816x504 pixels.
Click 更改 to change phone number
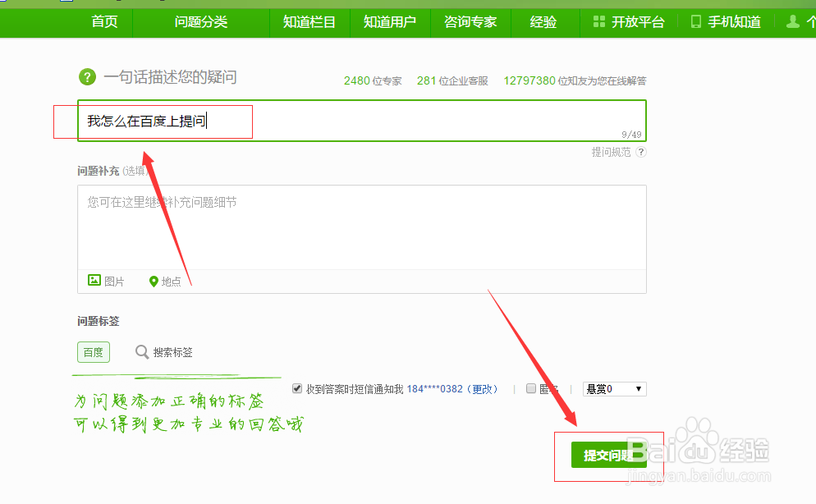pyautogui.click(x=482, y=389)
